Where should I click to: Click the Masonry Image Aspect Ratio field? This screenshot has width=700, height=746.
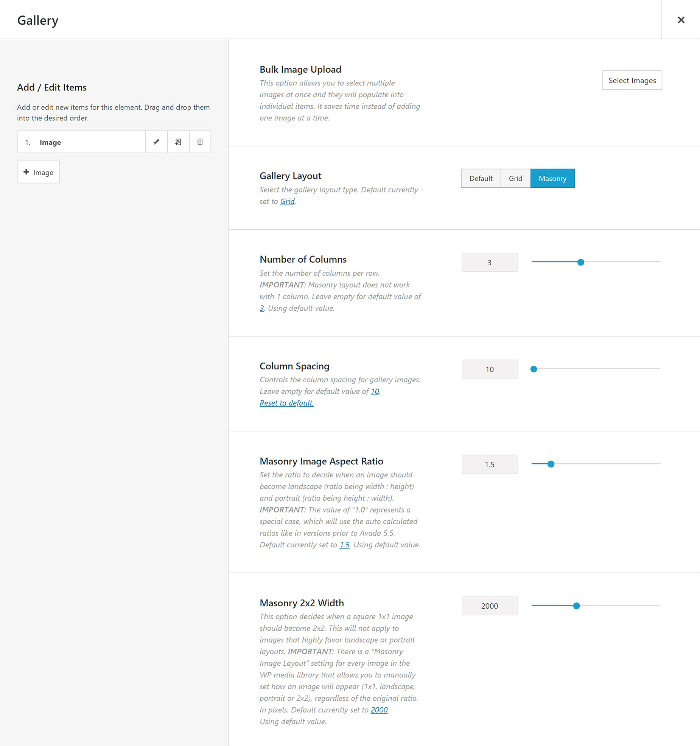[x=489, y=464]
